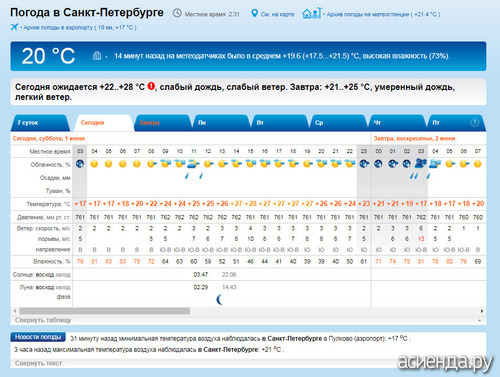
Task: Click the moonrise time 02:29
Action: [x=201, y=287]
